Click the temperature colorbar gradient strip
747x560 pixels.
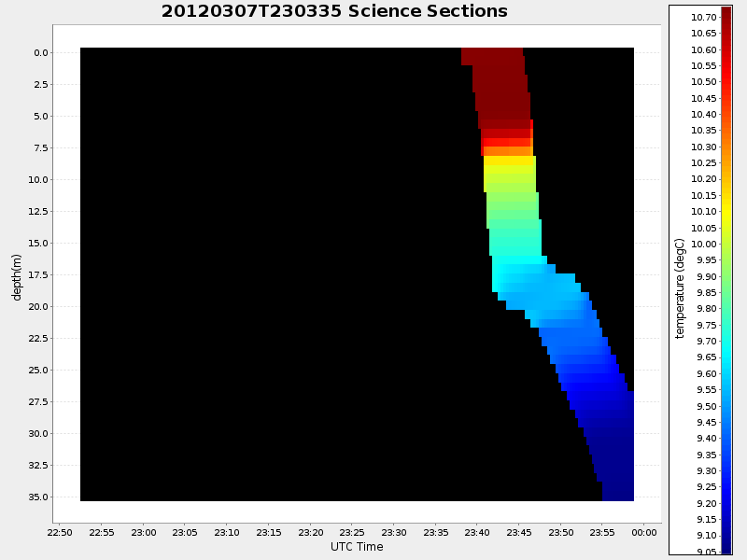pos(726,280)
